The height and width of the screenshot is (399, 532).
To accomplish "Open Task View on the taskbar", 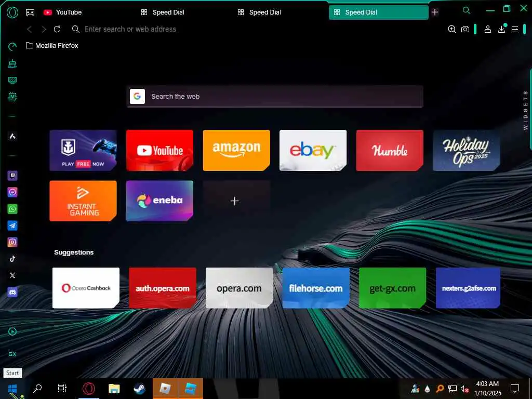I will click(62, 389).
